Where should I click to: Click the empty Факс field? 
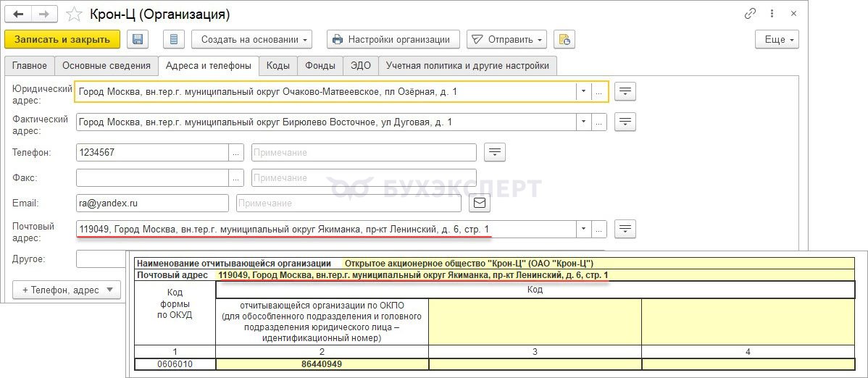153,177
